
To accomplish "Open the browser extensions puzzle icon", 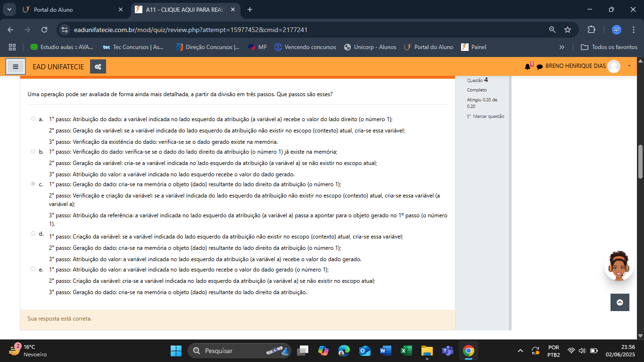I will (591, 30).
